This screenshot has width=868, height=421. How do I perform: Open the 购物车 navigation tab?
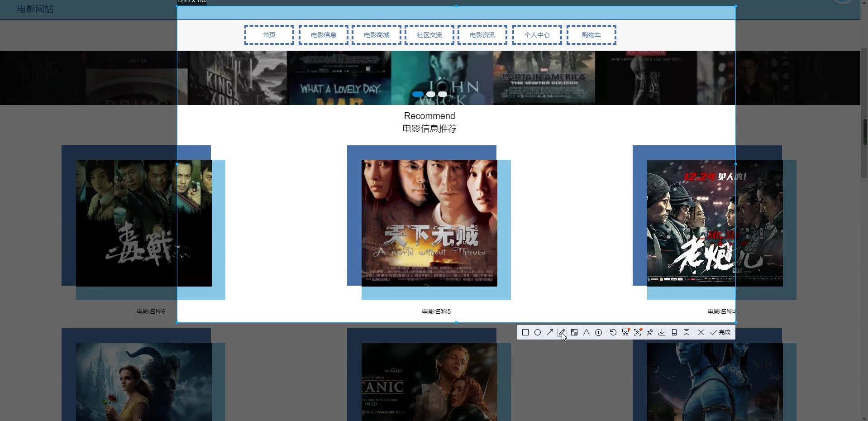click(591, 35)
